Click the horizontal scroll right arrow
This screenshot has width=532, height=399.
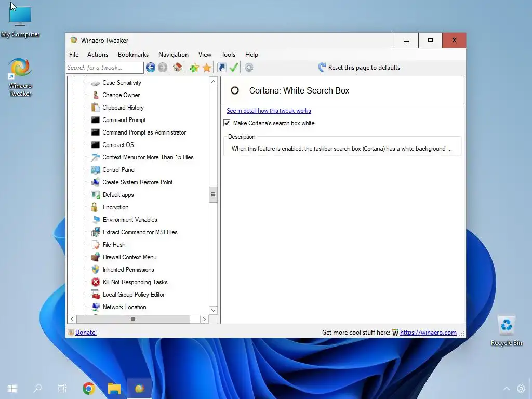point(204,320)
